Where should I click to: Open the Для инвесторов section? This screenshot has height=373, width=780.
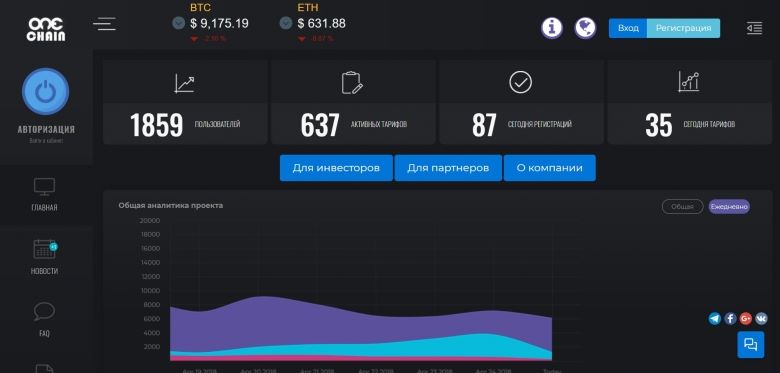coord(336,168)
